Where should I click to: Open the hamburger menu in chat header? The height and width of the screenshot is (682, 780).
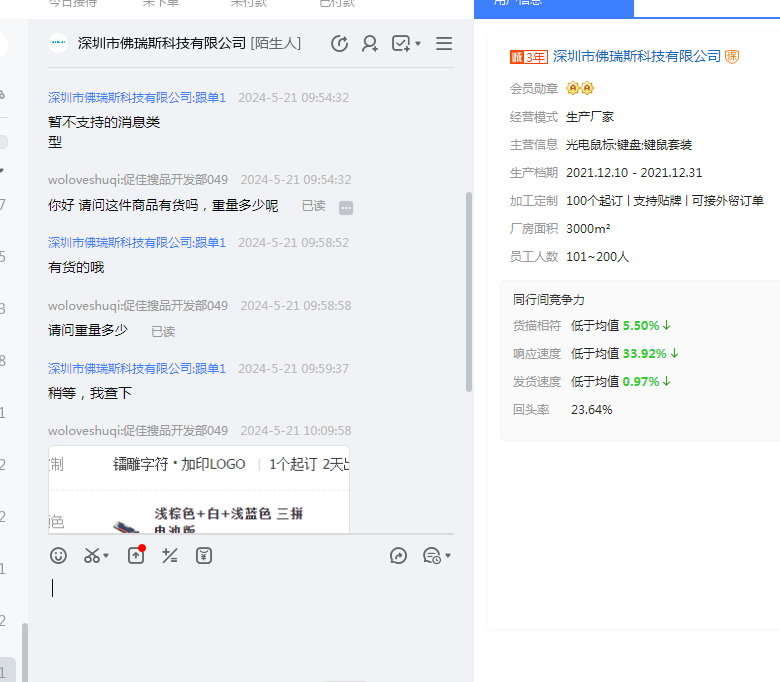pyautogui.click(x=444, y=44)
